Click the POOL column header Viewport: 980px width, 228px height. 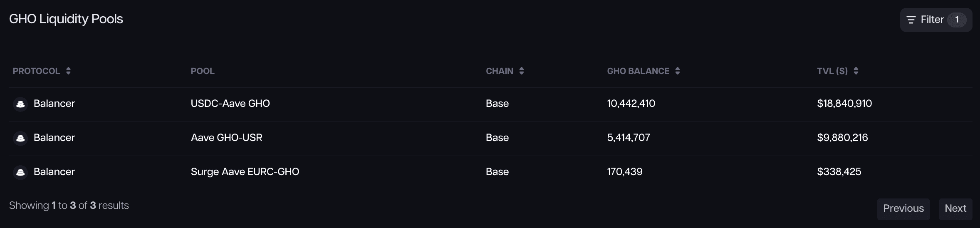[x=203, y=71]
